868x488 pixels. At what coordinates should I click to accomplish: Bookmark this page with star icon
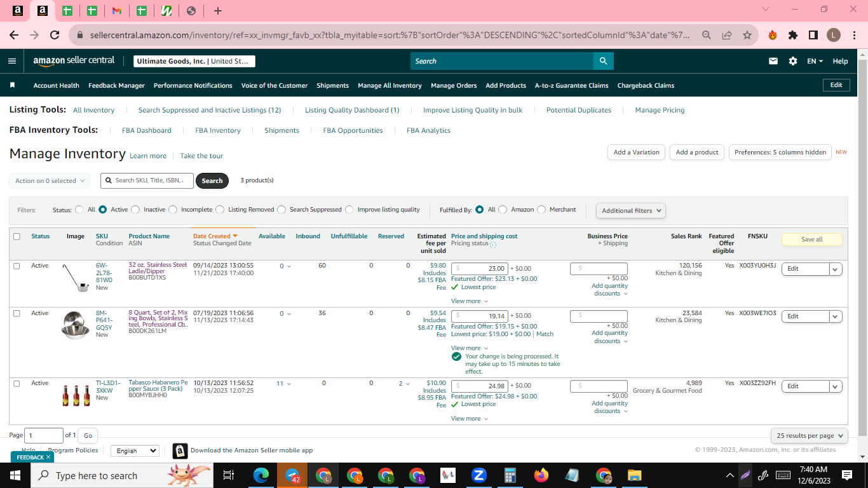[747, 35]
